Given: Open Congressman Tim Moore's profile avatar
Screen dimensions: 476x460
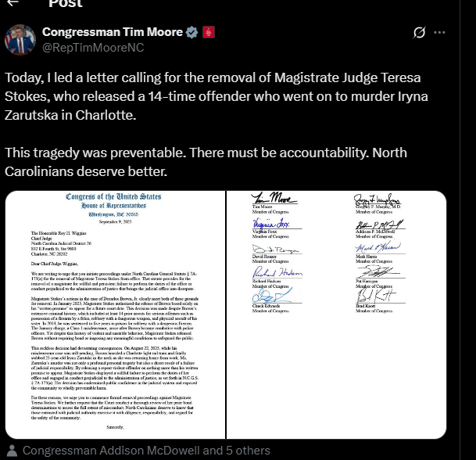Looking at the screenshot, I should [x=20, y=40].
